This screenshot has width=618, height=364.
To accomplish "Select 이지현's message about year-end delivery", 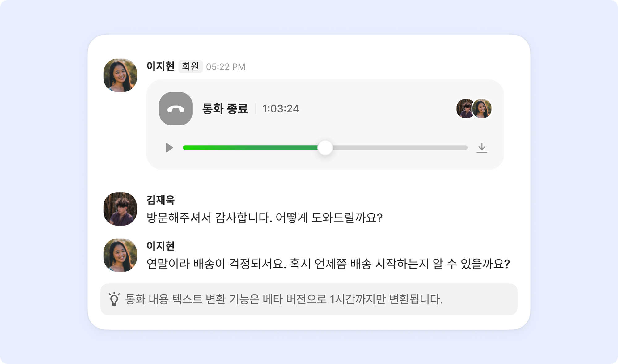I will [328, 264].
